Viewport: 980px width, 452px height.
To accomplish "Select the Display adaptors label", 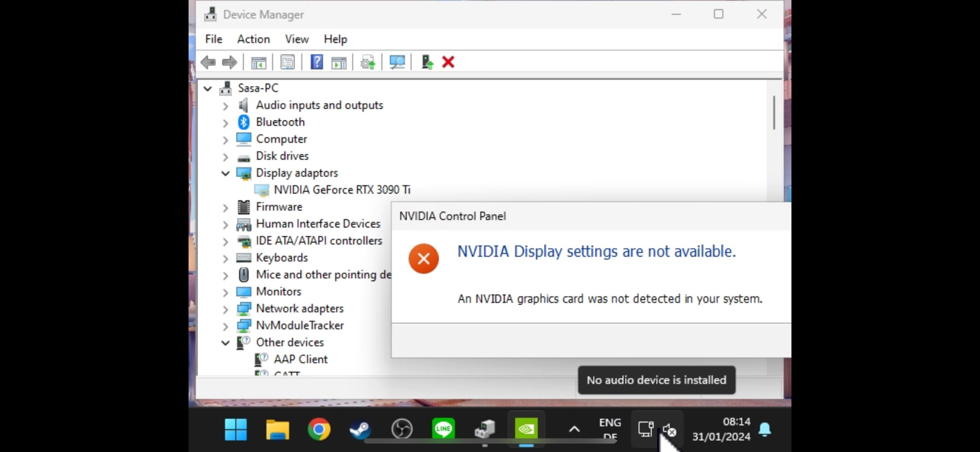I will [x=297, y=173].
